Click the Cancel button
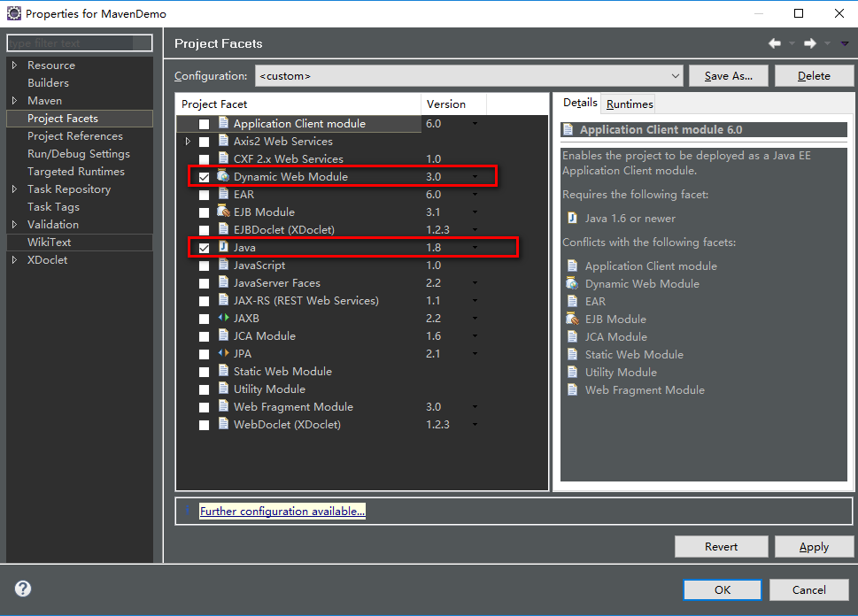This screenshot has height=616, width=858. click(x=808, y=589)
